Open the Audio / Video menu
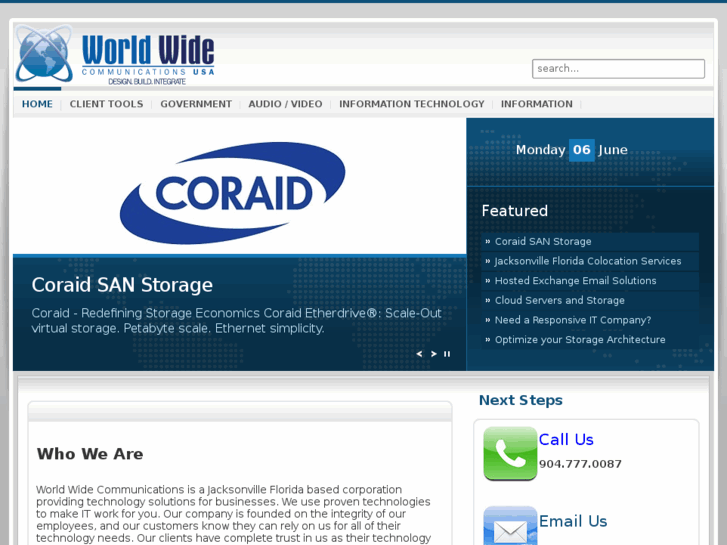The width and height of the screenshot is (727, 545). click(285, 104)
